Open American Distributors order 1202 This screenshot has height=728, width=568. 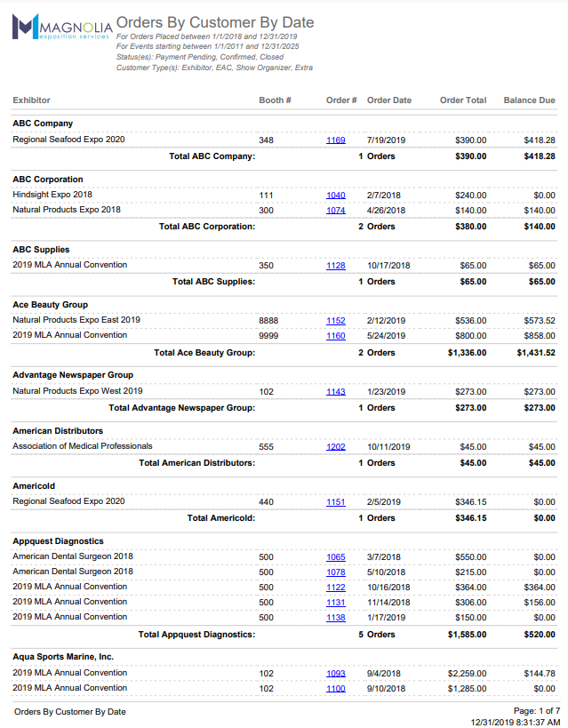click(335, 447)
